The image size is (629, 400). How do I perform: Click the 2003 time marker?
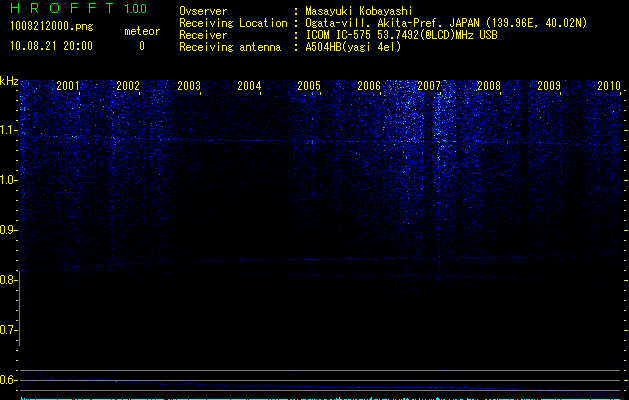click(x=189, y=85)
